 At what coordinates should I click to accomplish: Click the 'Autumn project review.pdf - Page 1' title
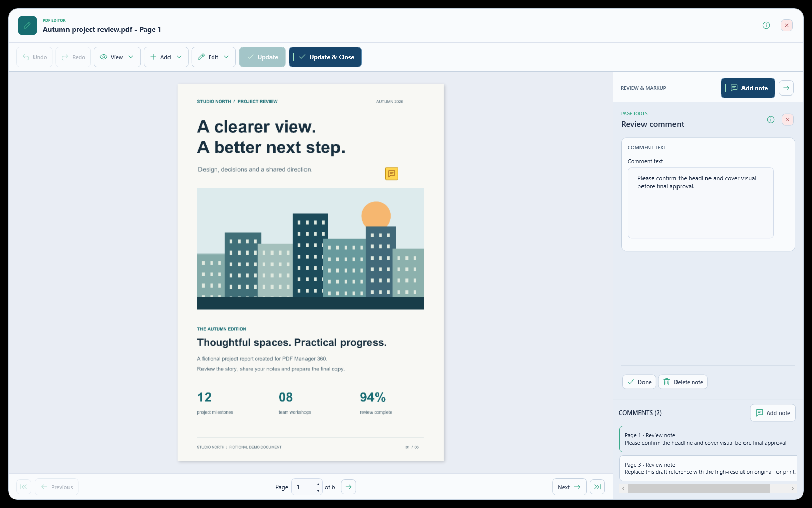click(x=102, y=29)
